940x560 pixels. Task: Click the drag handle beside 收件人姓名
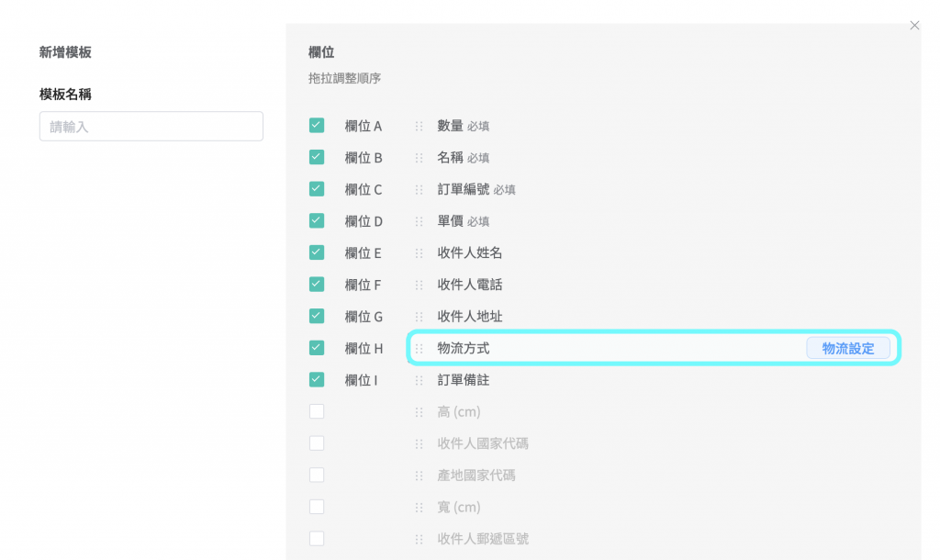420,252
